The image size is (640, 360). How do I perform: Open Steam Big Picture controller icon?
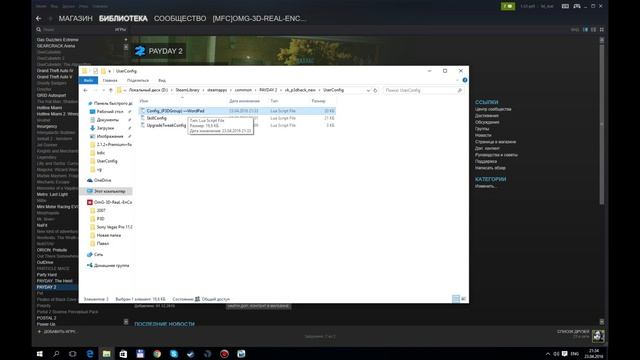click(577, 6)
